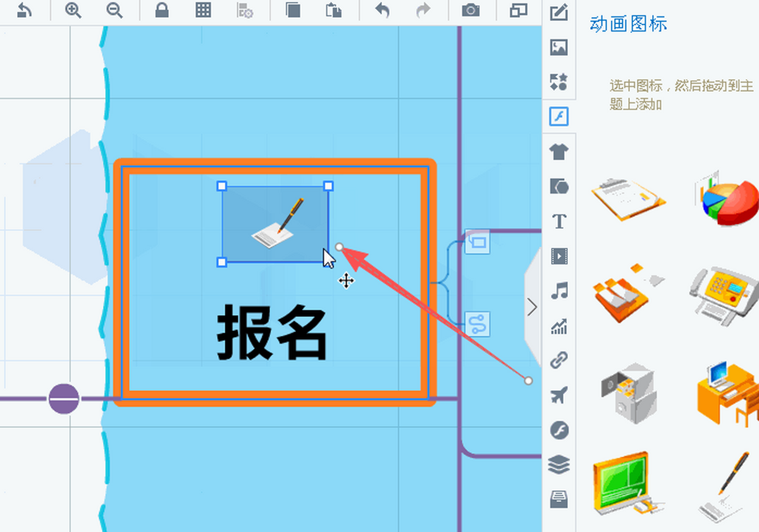Viewport: 759px width, 532px height.
Task: Click the copy icon in toolbar
Action: click(293, 11)
